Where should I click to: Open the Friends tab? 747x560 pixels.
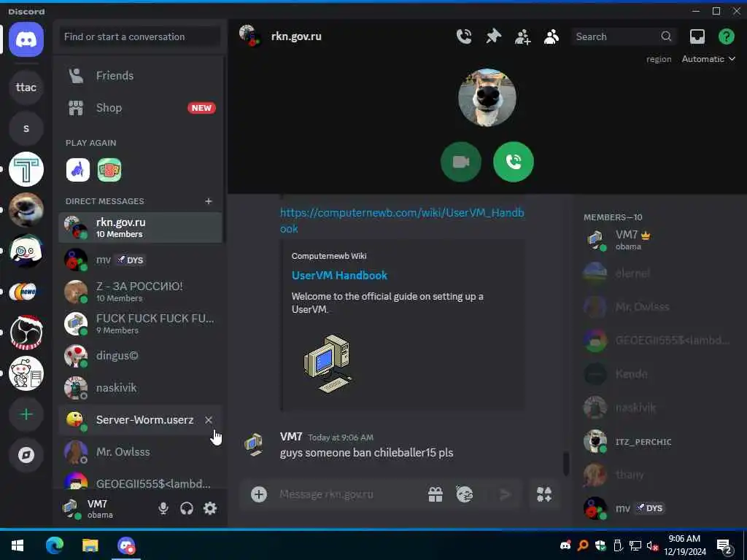[141, 76]
